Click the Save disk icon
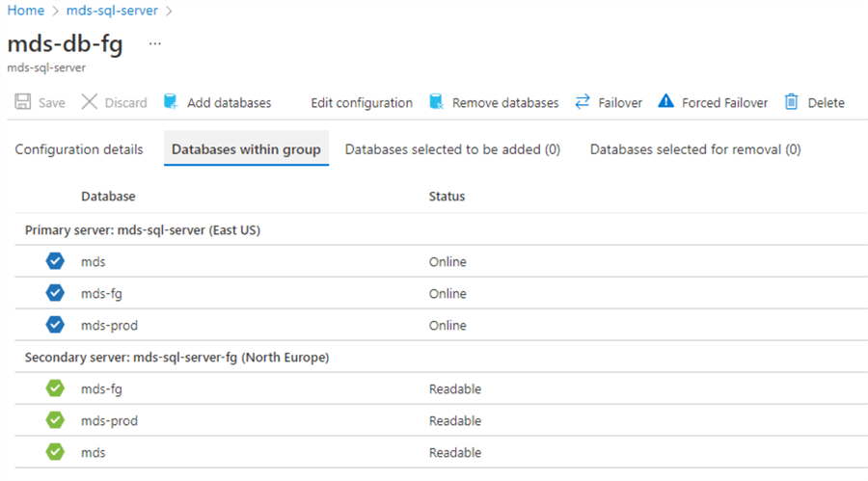 [x=23, y=102]
